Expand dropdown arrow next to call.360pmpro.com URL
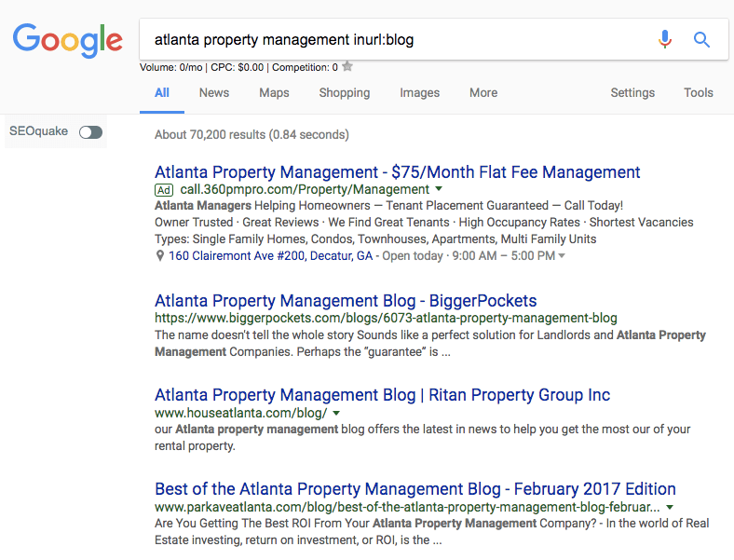 point(439,189)
